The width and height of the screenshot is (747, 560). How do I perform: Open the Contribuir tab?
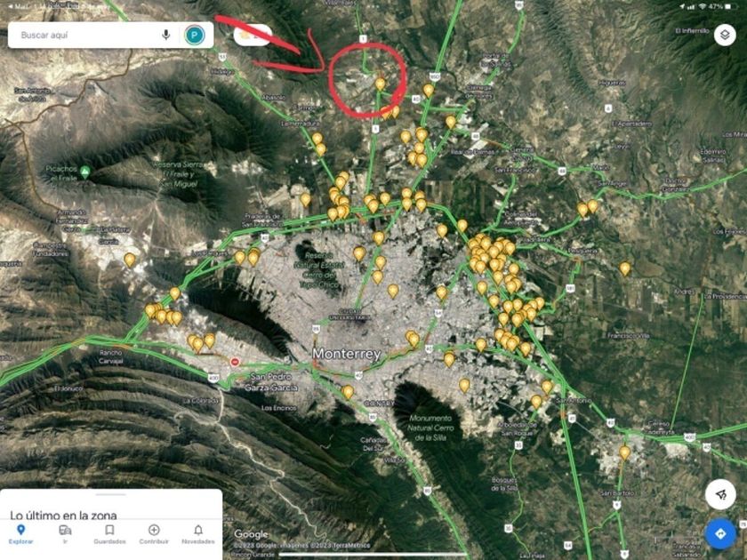[x=154, y=534]
